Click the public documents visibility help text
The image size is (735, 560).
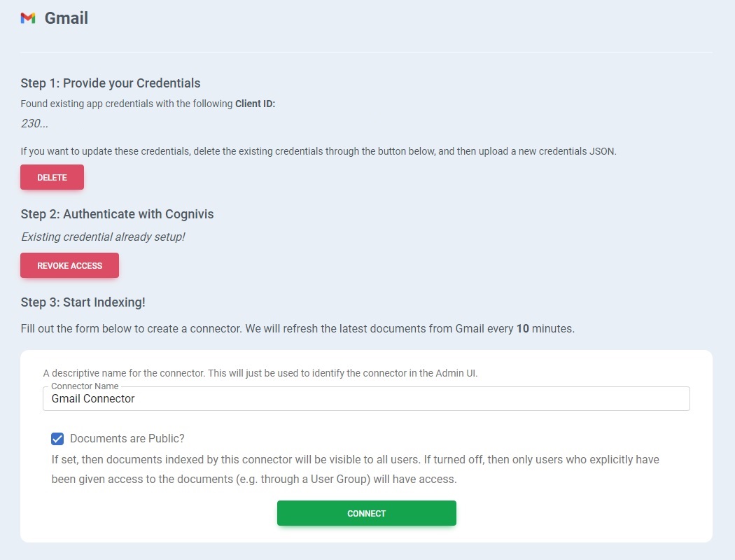pos(355,470)
